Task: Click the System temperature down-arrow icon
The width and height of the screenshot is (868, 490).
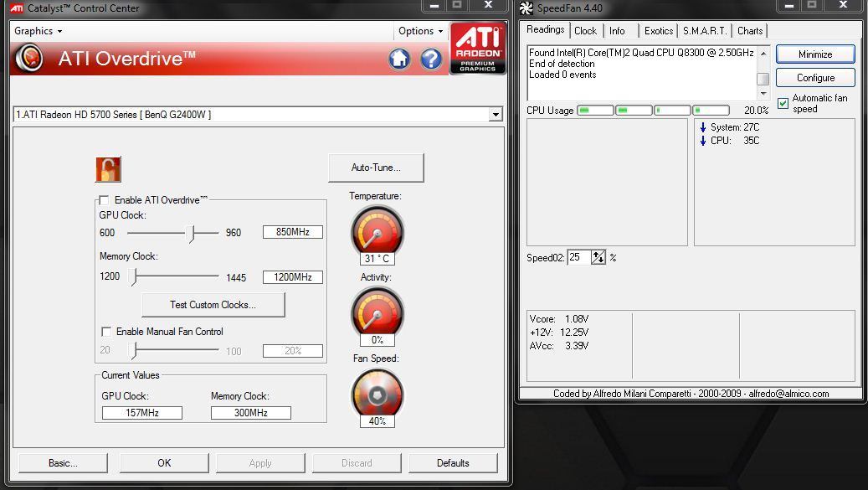Action: (703, 127)
